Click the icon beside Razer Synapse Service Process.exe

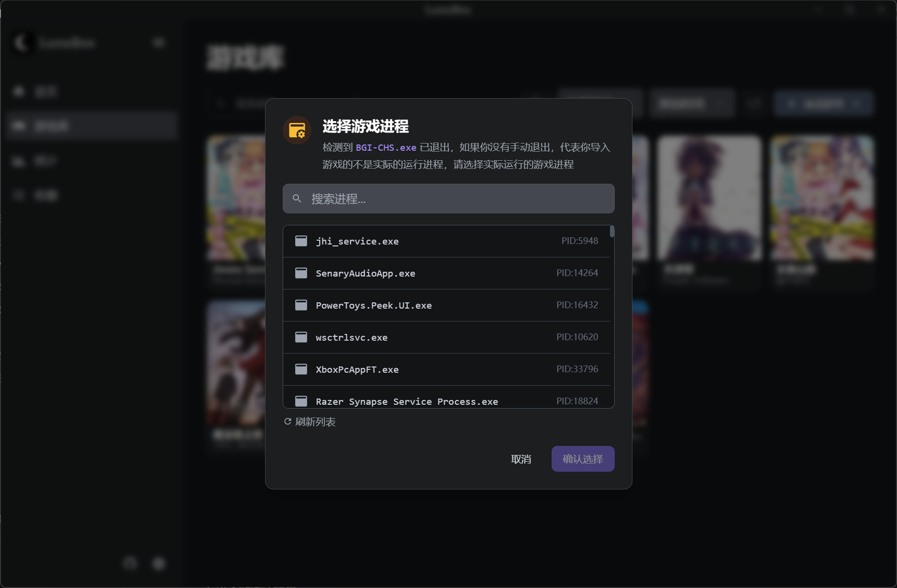click(301, 401)
